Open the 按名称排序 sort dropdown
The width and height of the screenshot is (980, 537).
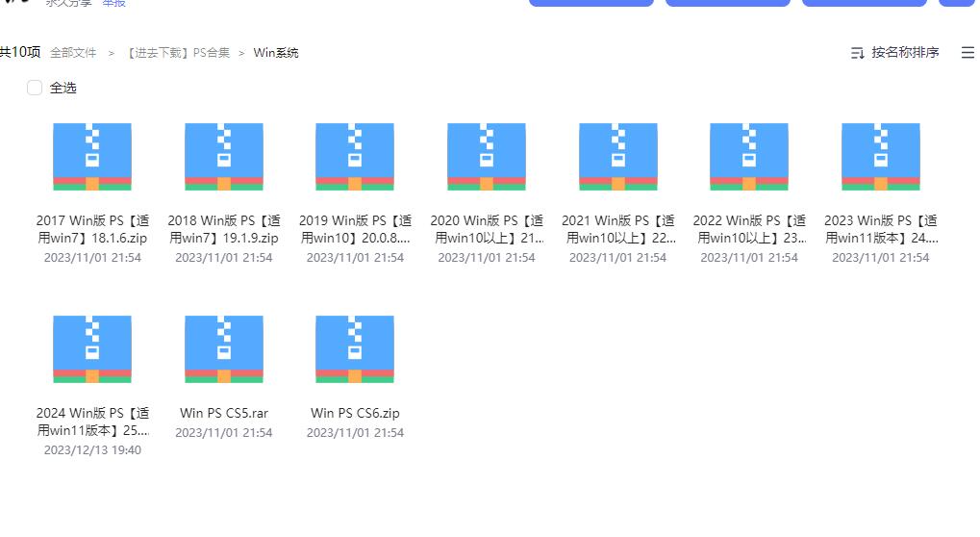pos(895,53)
